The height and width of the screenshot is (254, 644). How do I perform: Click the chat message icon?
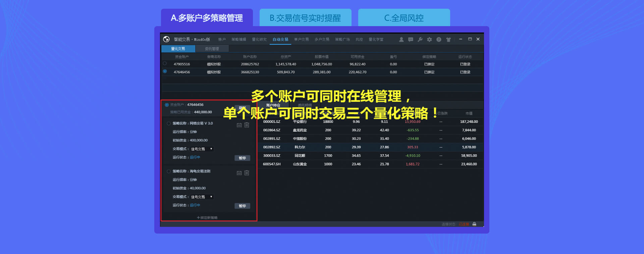pos(411,40)
